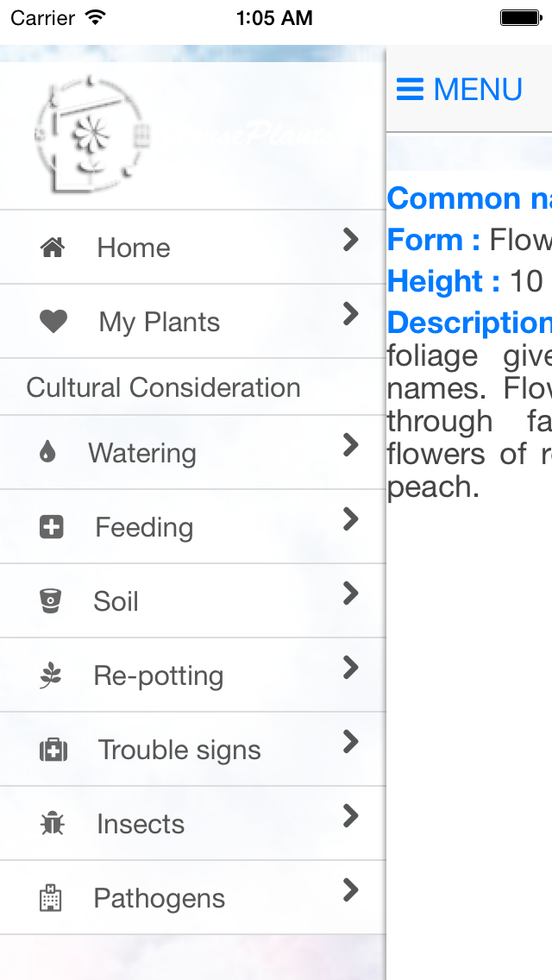Screen dimensions: 552x980
Task: Click the plus-box Feeding icon
Action: pos(52,527)
